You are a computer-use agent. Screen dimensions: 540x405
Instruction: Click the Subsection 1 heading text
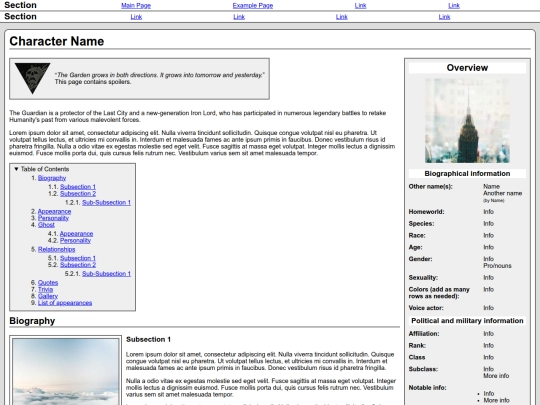148,340
